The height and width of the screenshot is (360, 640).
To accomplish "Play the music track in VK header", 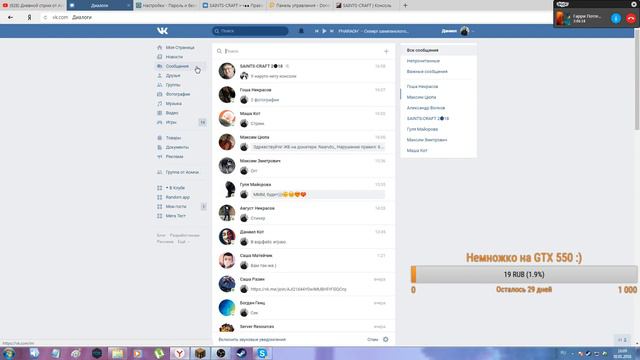I will point(324,31).
